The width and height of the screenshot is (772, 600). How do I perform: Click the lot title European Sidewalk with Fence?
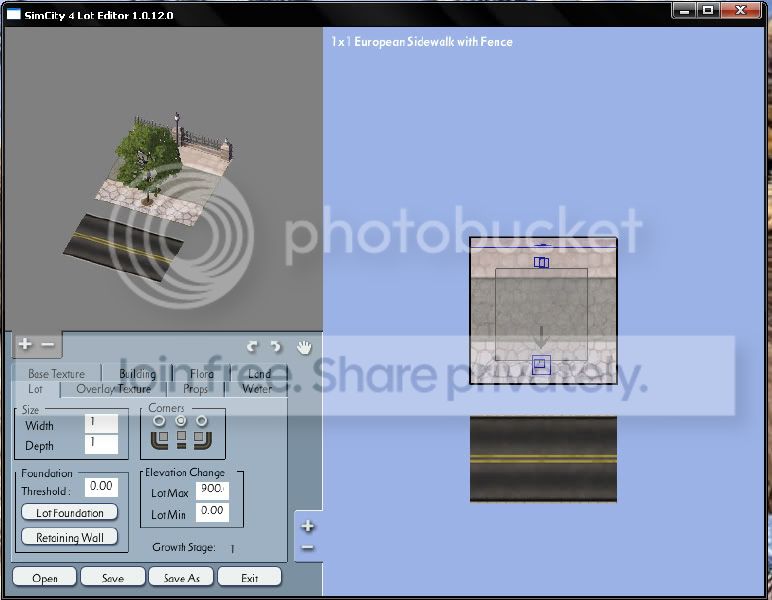coord(433,42)
